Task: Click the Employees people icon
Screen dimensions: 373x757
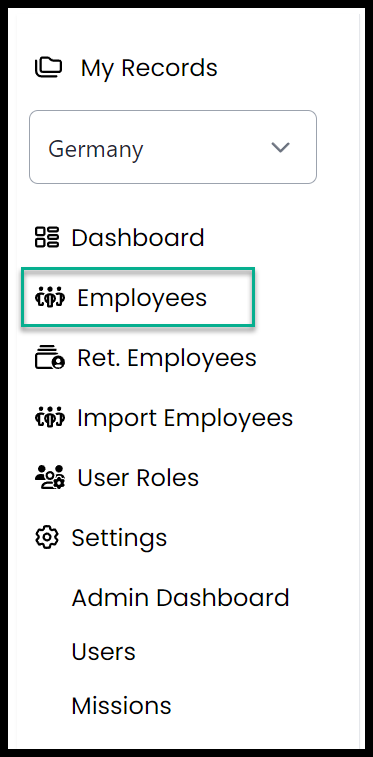Action: (50, 298)
